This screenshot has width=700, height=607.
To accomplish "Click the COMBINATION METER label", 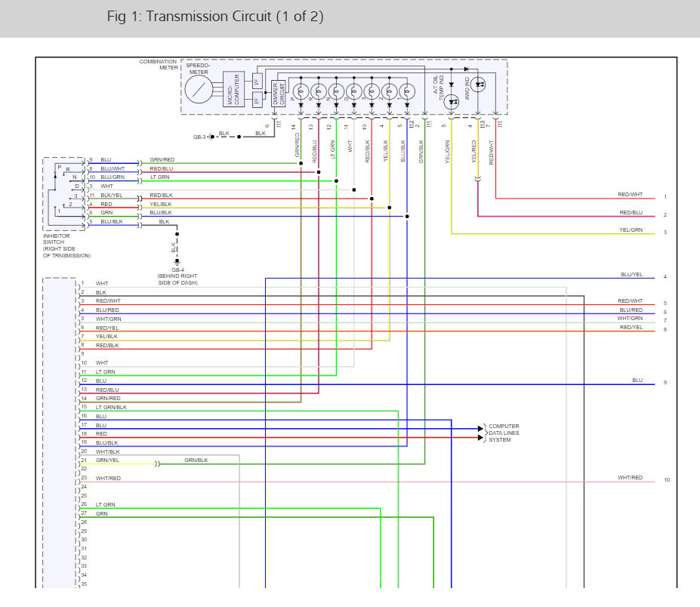I will coord(159,64).
